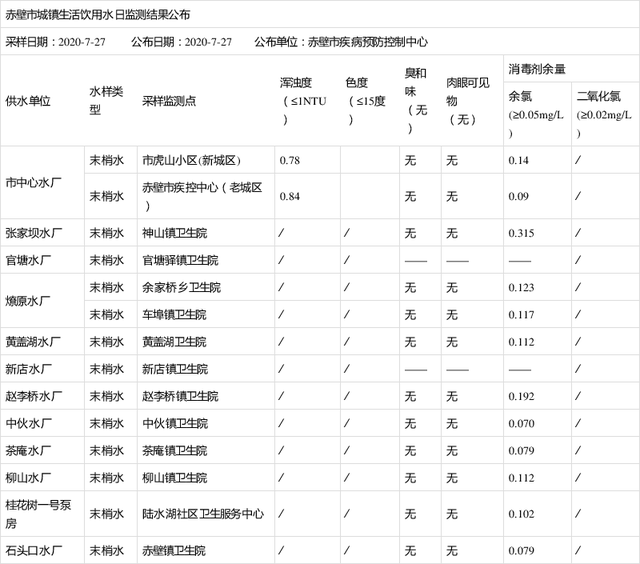Click residual chlorine value 0.117
Screen dimensions: 640x564
(521, 315)
